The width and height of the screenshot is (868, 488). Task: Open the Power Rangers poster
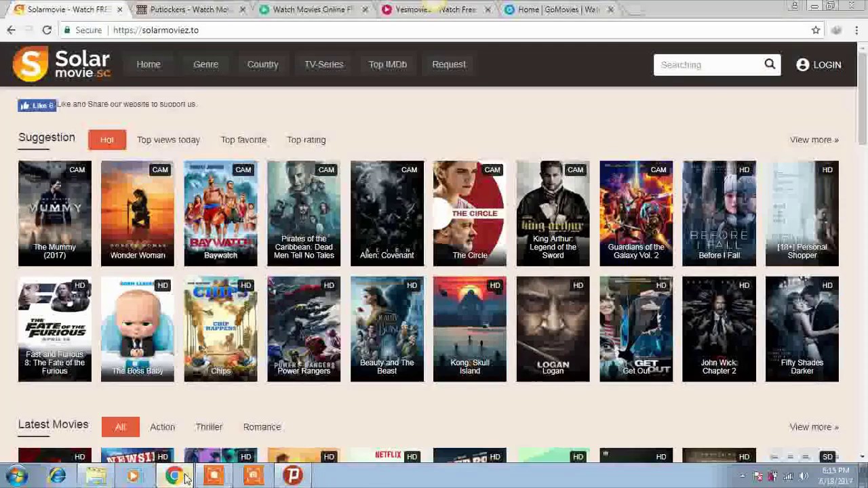coord(304,329)
